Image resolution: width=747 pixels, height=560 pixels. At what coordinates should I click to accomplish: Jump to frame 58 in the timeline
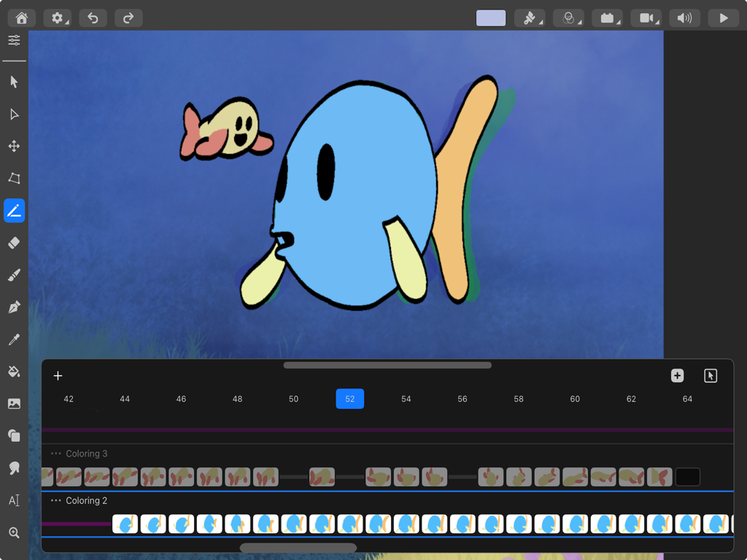518,399
